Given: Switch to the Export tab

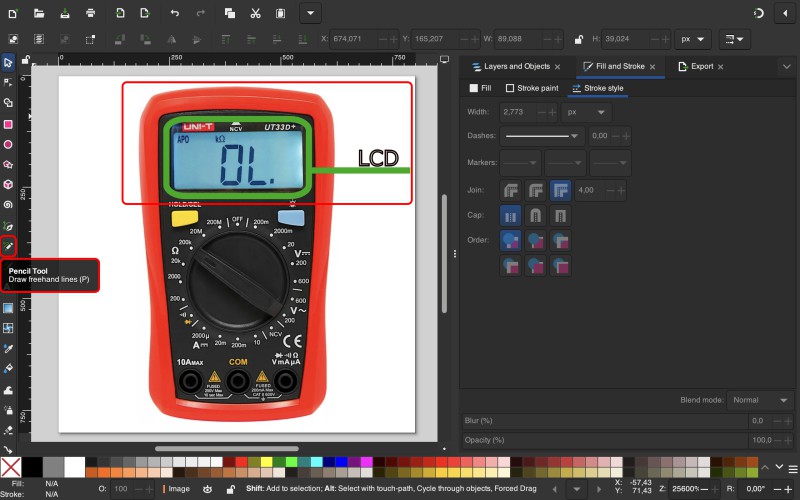Looking at the screenshot, I should [x=702, y=66].
